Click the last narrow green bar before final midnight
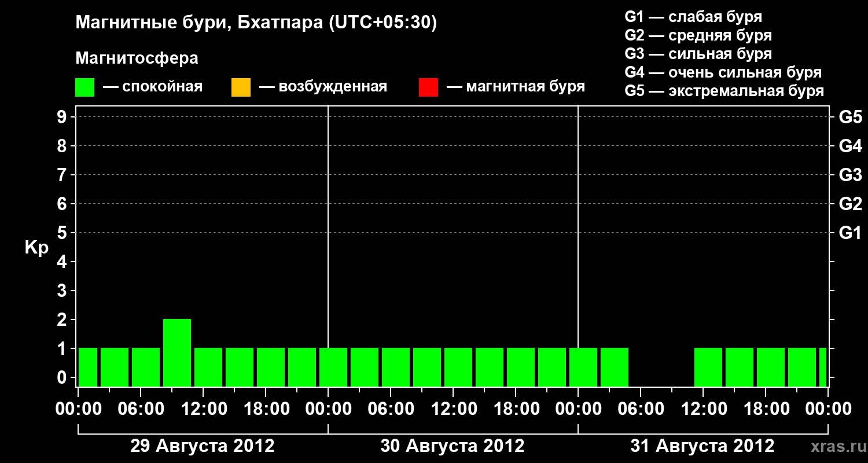Image resolution: width=868 pixels, height=463 pixels. [x=822, y=367]
